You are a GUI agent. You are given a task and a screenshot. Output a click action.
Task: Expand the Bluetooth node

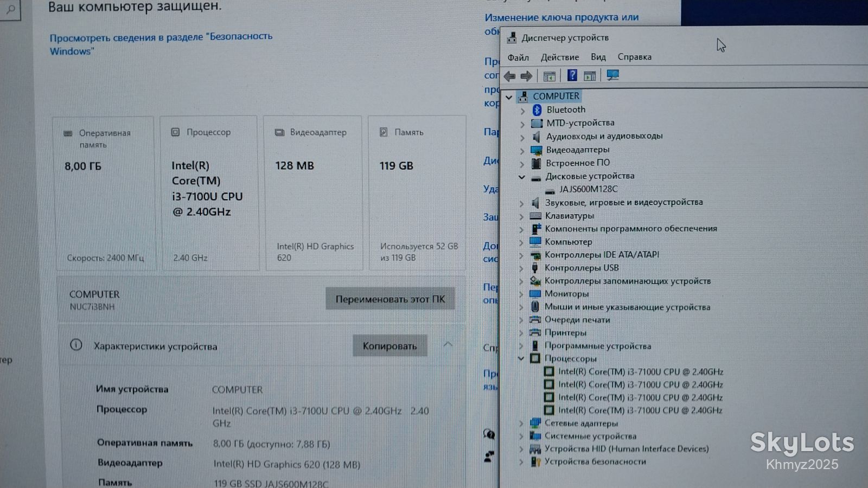point(522,111)
